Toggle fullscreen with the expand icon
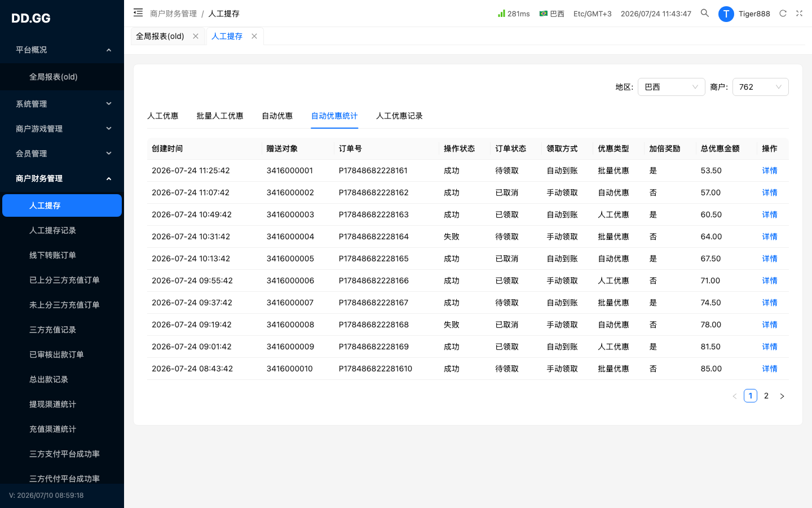This screenshot has height=508, width=812. tap(799, 13)
